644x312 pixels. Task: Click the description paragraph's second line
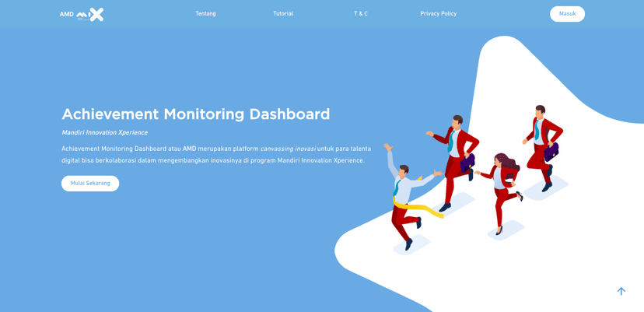click(x=212, y=161)
